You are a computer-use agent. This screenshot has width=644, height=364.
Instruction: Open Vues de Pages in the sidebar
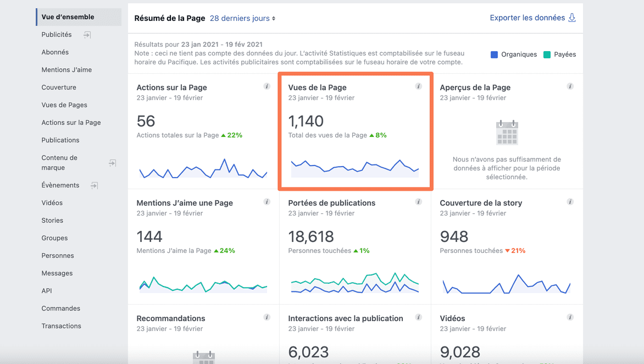pyautogui.click(x=64, y=105)
